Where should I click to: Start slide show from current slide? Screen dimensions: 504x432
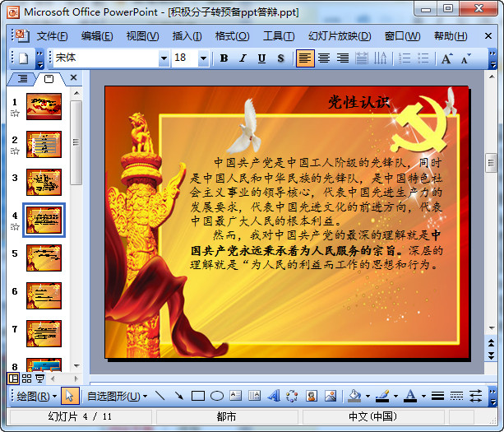(39, 379)
